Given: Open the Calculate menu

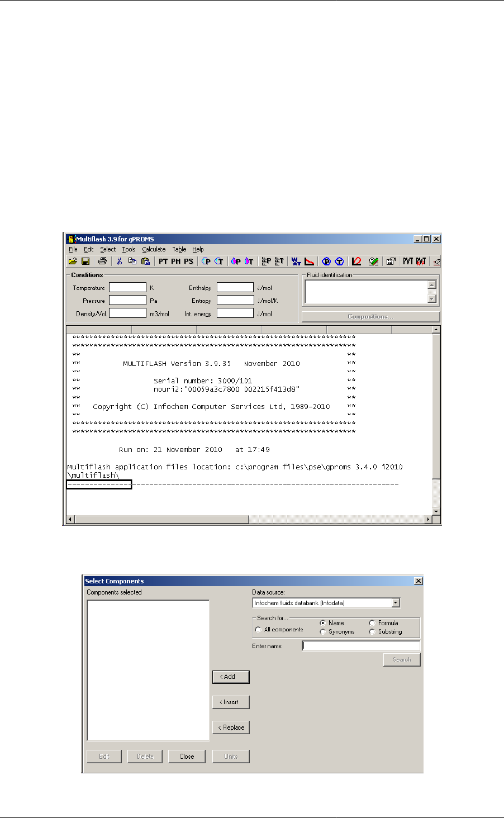Looking at the screenshot, I should 154,249.
